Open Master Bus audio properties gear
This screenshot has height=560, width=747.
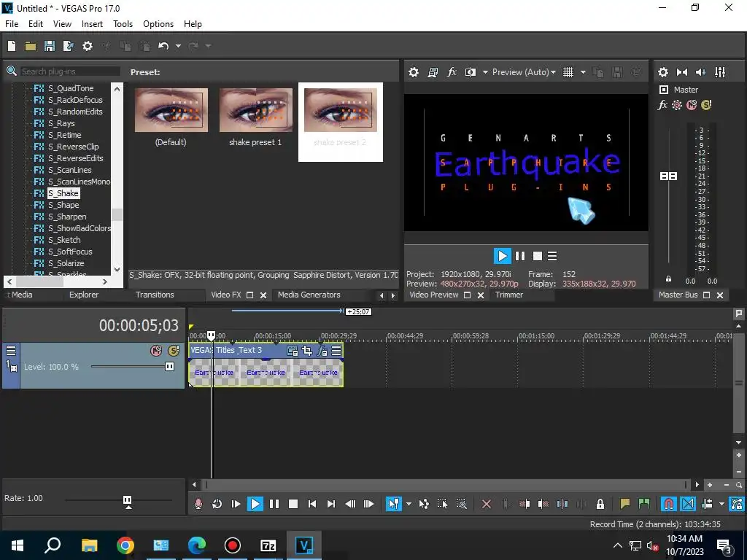point(662,72)
